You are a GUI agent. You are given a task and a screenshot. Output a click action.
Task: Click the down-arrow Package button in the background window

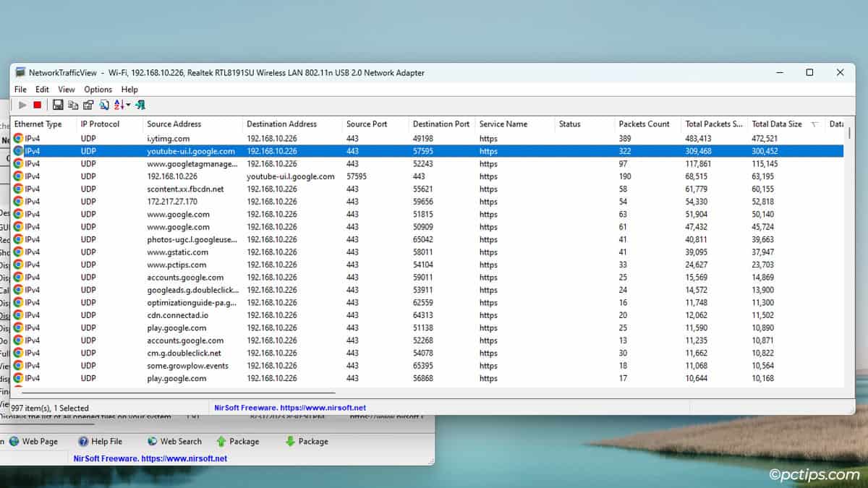tap(307, 441)
